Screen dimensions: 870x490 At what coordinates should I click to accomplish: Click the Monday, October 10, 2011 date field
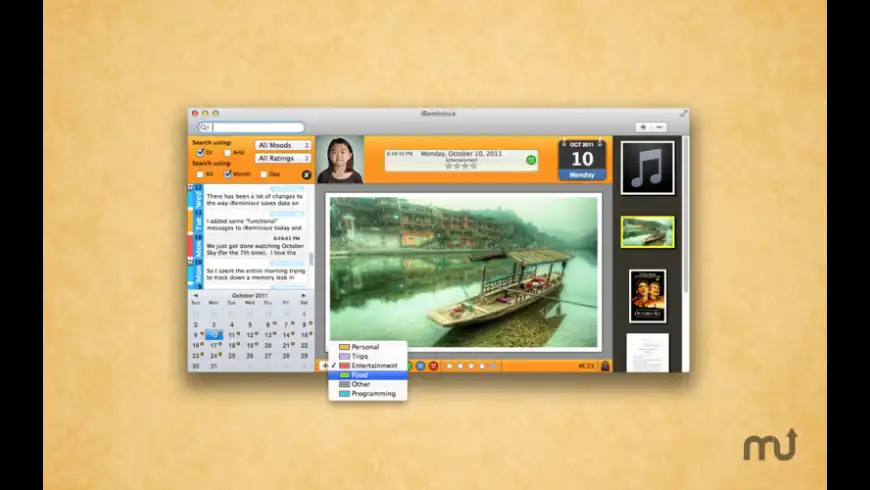click(461, 154)
